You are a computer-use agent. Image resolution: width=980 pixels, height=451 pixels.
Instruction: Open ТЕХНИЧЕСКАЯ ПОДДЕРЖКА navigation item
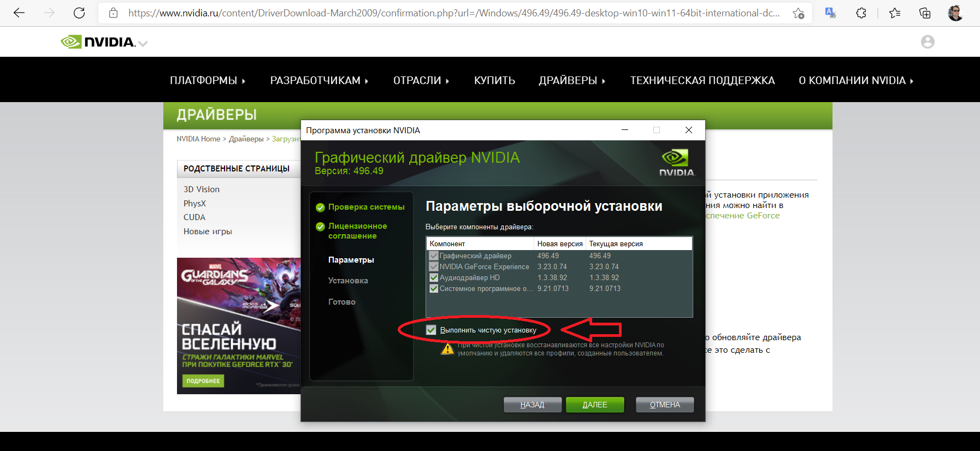(x=702, y=80)
